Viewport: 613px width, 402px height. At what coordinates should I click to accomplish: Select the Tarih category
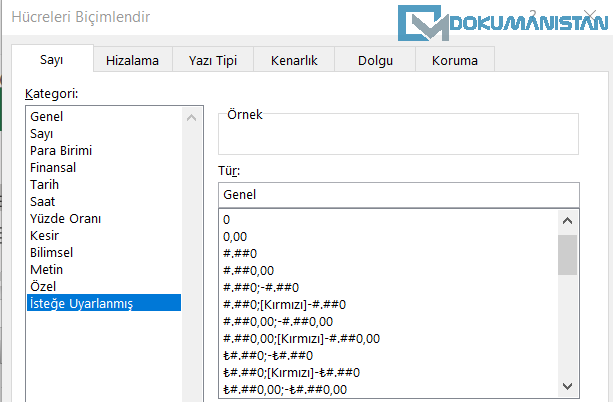coord(104,185)
